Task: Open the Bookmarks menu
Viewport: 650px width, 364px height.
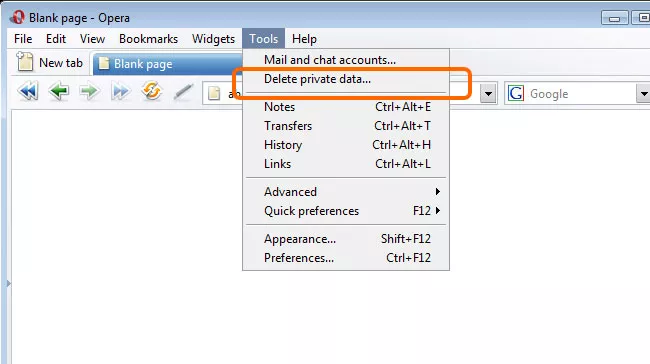Action: point(148,39)
